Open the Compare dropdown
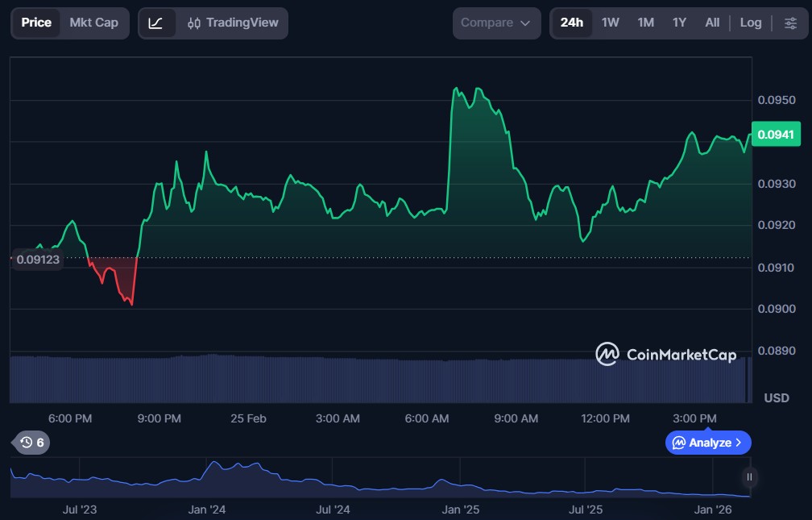 click(496, 23)
